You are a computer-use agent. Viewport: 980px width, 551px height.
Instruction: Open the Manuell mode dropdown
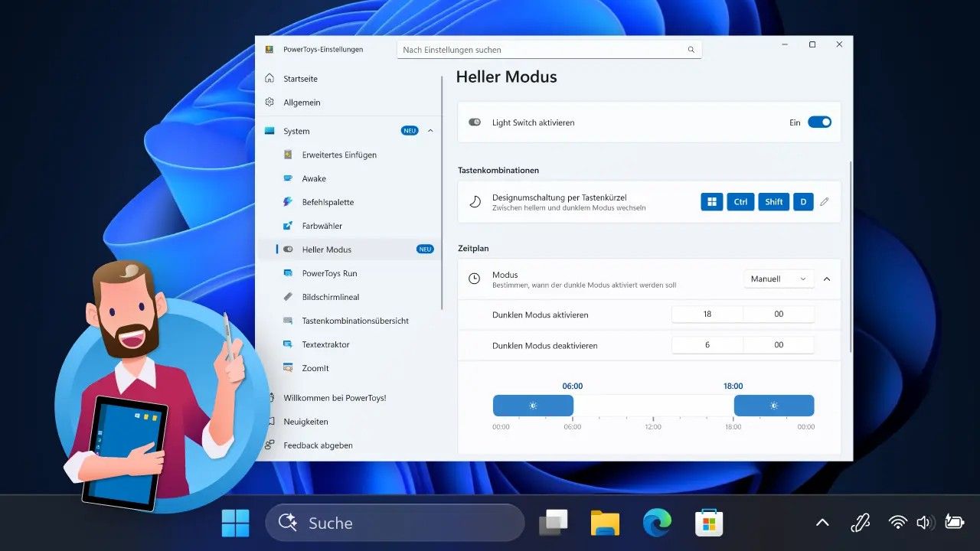point(779,279)
